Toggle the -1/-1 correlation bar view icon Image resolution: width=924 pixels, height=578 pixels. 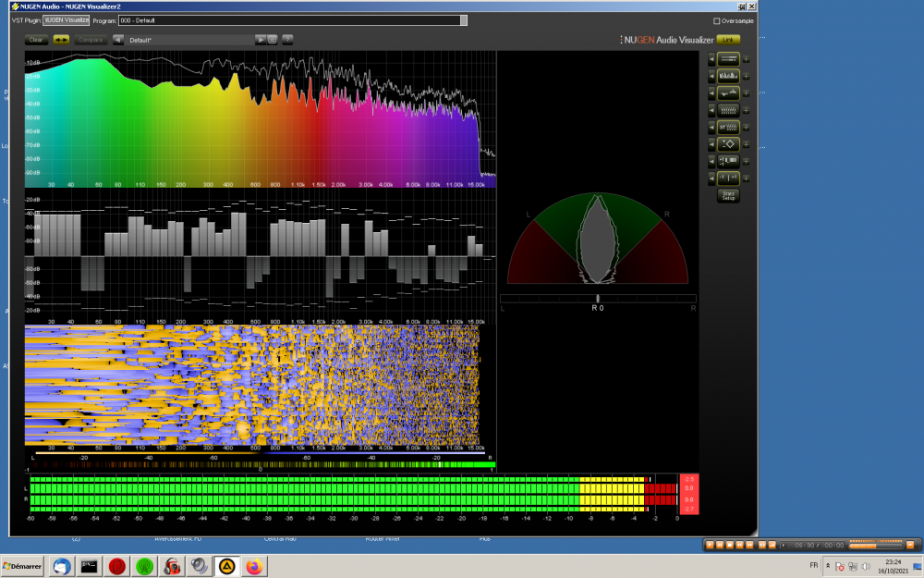[728, 161]
